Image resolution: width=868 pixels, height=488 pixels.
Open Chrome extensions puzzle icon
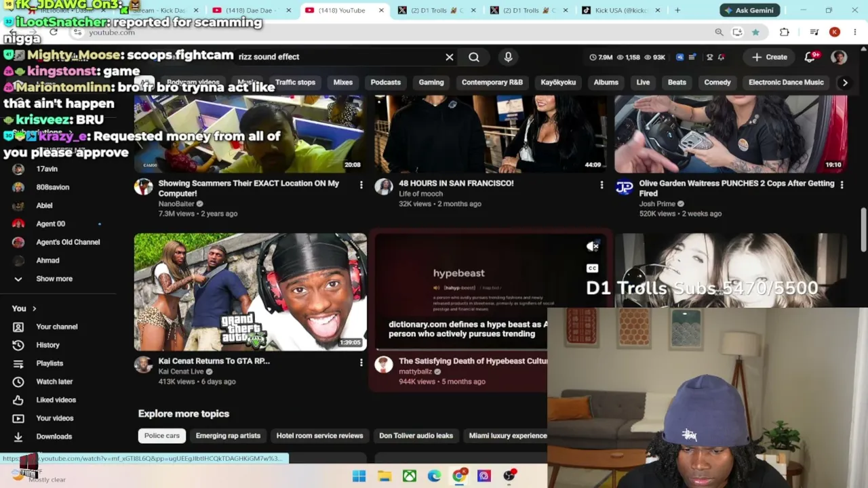pos(785,32)
